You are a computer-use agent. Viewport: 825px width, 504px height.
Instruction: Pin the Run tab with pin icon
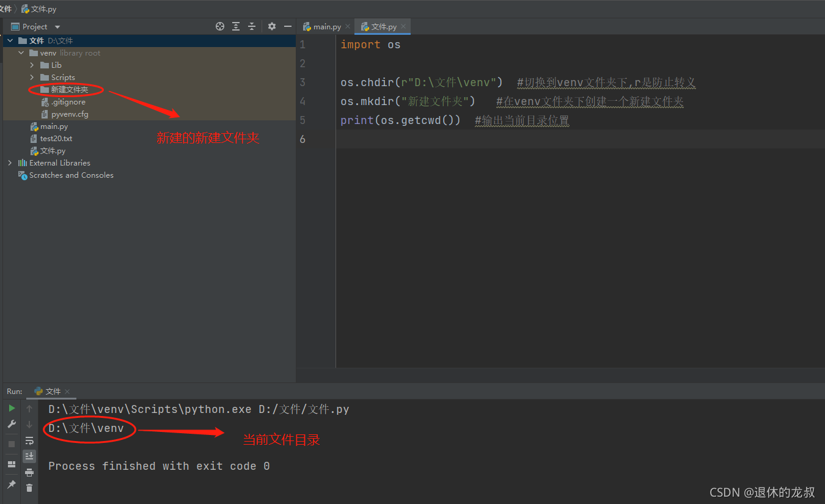(x=12, y=484)
